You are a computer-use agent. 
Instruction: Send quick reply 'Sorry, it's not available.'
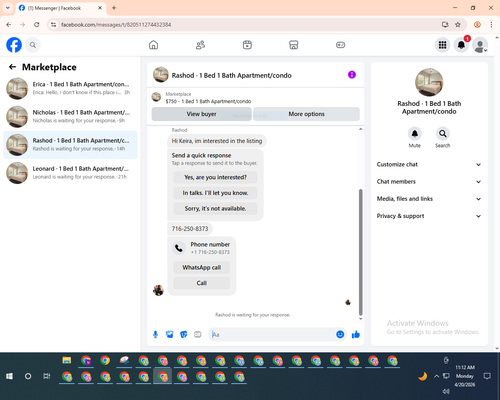(x=215, y=208)
